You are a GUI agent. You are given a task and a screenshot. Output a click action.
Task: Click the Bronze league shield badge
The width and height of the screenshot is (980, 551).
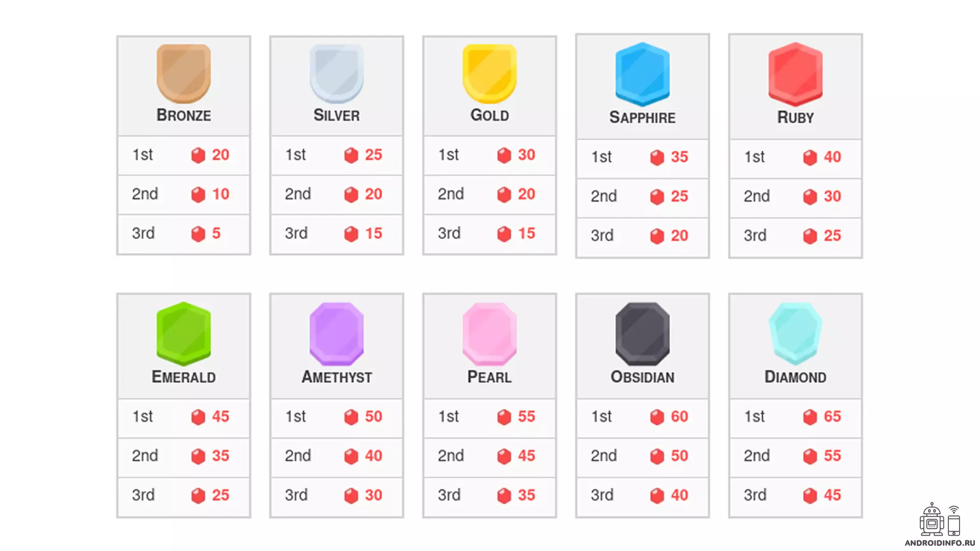[184, 73]
